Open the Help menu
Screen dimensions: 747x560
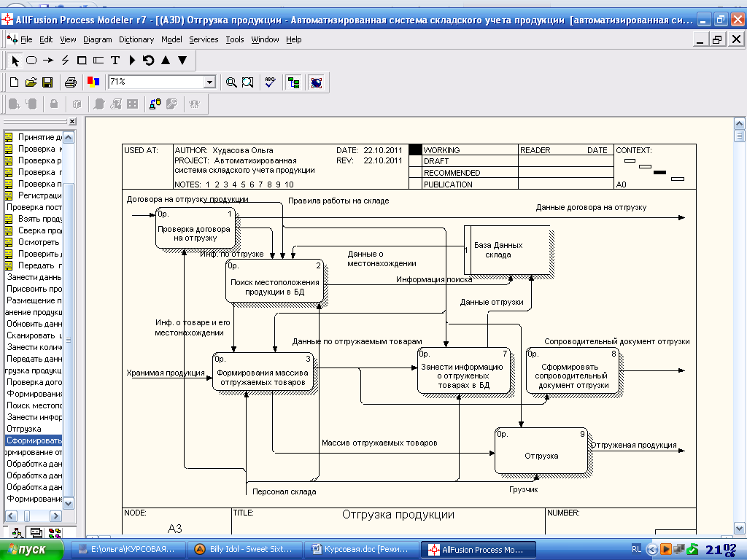[x=293, y=39]
